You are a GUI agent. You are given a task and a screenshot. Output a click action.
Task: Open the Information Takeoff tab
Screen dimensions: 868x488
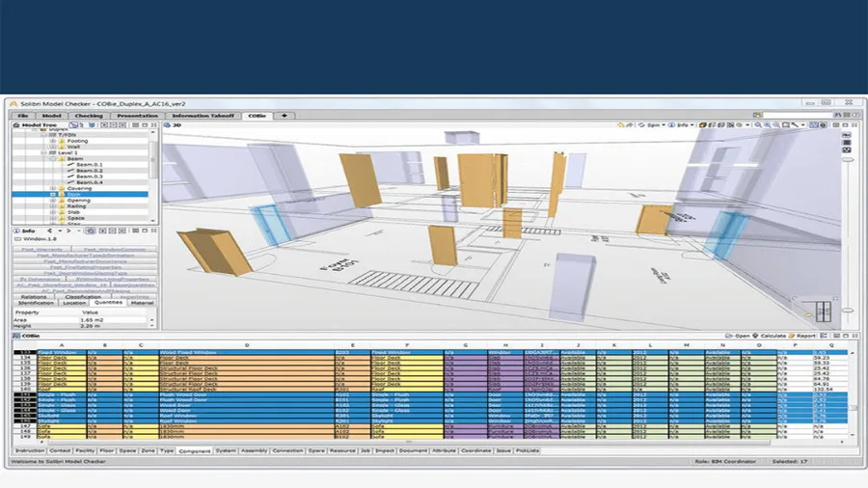[x=203, y=116]
